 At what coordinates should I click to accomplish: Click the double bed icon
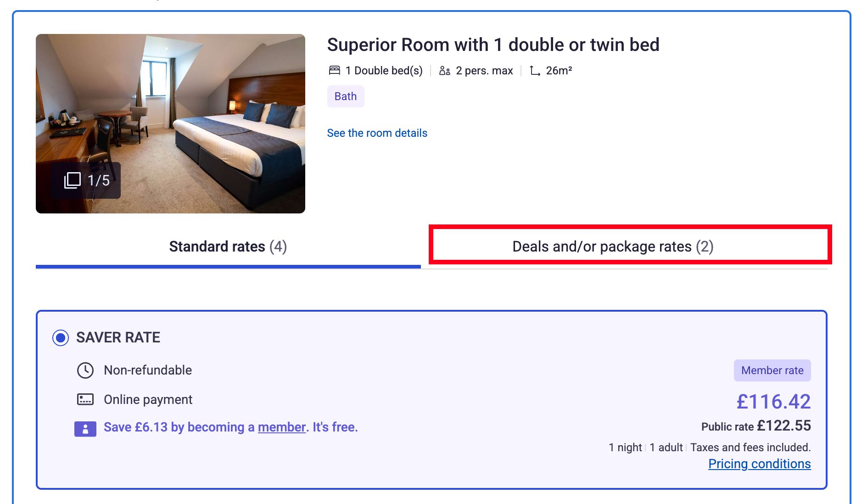click(x=335, y=70)
